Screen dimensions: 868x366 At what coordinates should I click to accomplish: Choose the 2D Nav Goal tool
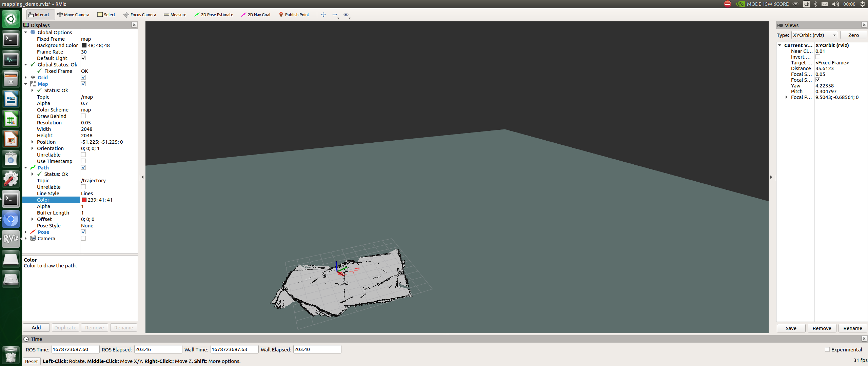click(x=256, y=15)
